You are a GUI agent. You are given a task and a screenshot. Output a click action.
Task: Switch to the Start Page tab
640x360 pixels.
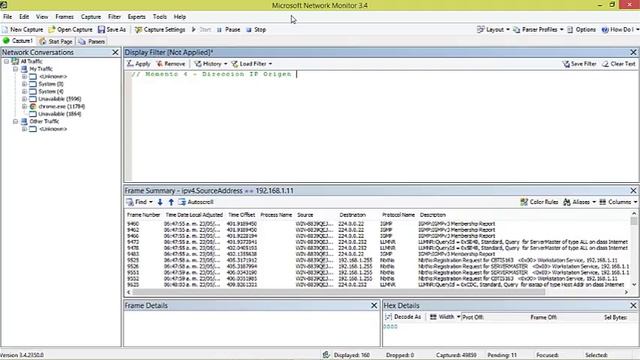tap(56, 41)
